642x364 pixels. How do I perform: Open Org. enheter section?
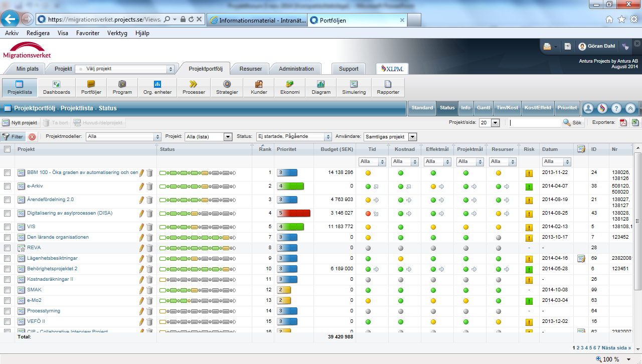[x=157, y=87]
